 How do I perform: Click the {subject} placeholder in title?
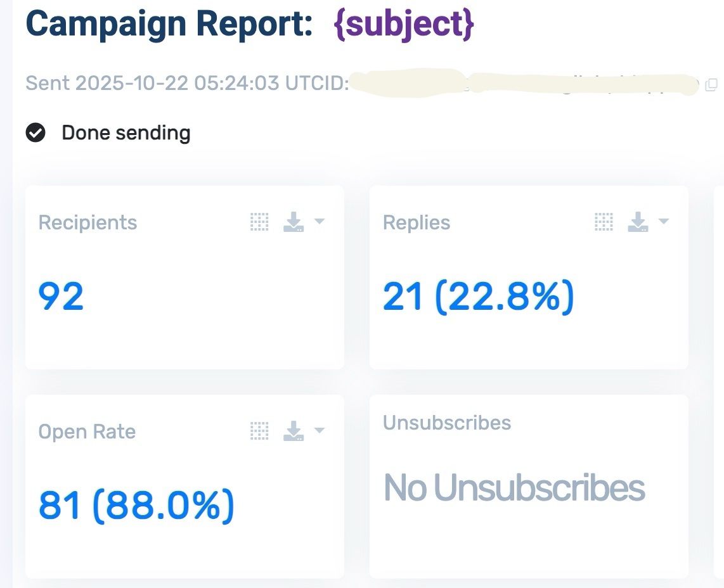[403, 24]
